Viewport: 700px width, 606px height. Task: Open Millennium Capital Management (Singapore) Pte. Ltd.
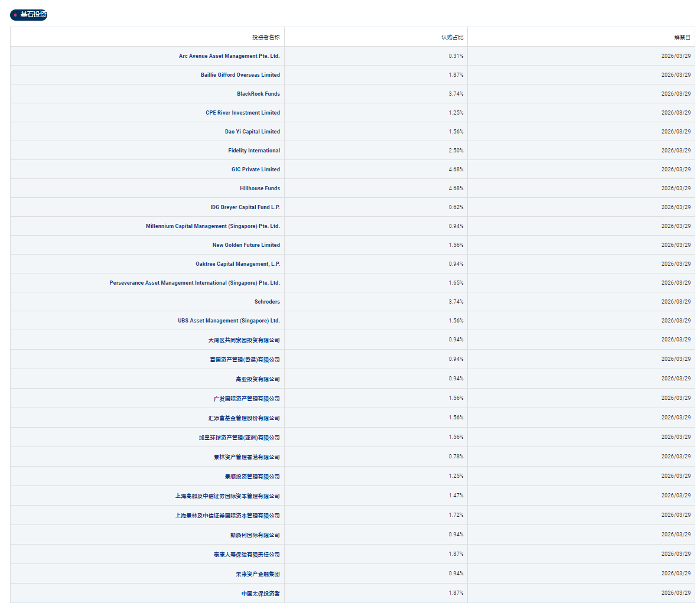tap(213, 226)
